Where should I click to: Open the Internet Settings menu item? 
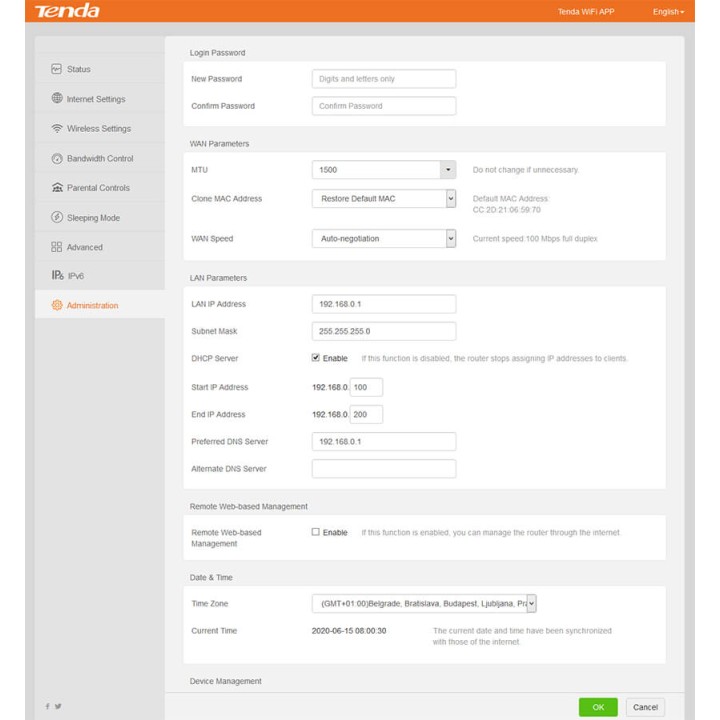pos(100,99)
